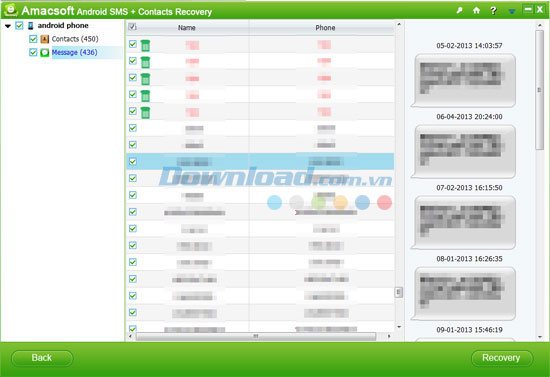Viewport: 550px width, 377px height.
Task: Select Message (436) in the tree
Action: point(74,52)
